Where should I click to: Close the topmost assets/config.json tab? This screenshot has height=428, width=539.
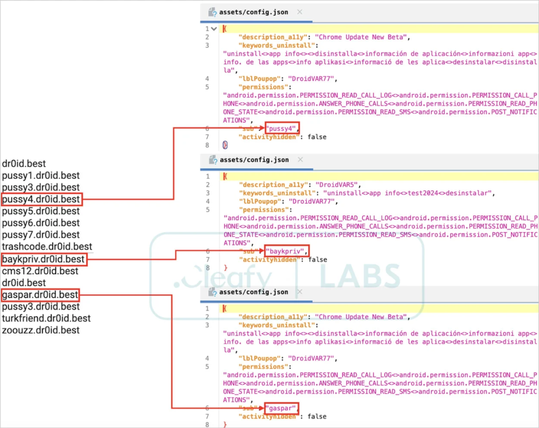point(300,12)
